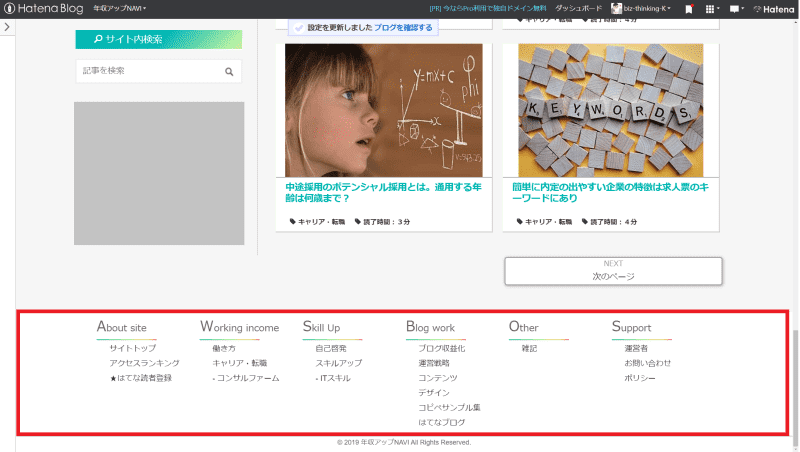Expand the biz-thinking-K account menu
The width and height of the screenshot is (800, 452).
tap(641, 9)
